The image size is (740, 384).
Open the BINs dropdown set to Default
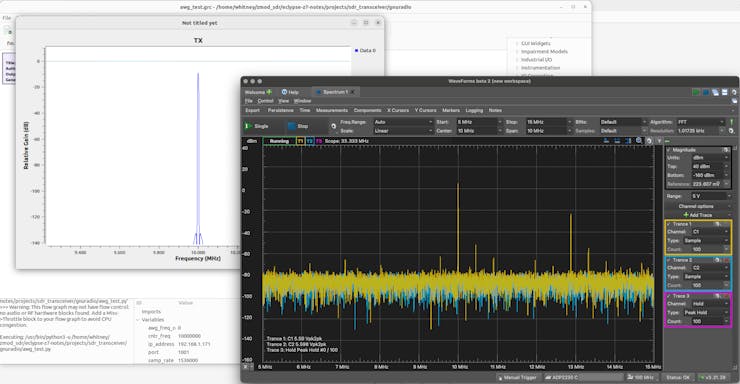click(x=623, y=122)
